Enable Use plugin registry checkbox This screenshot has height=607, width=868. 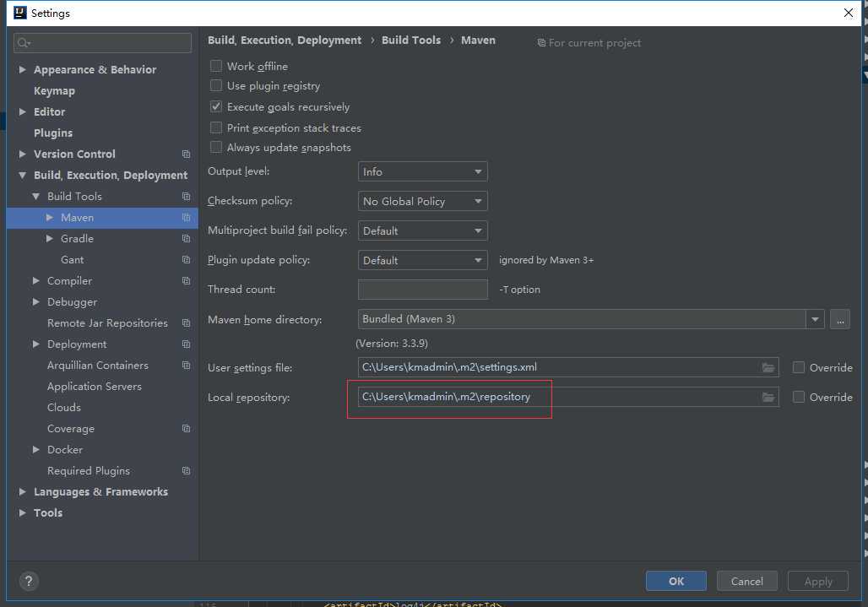coord(216,86)
